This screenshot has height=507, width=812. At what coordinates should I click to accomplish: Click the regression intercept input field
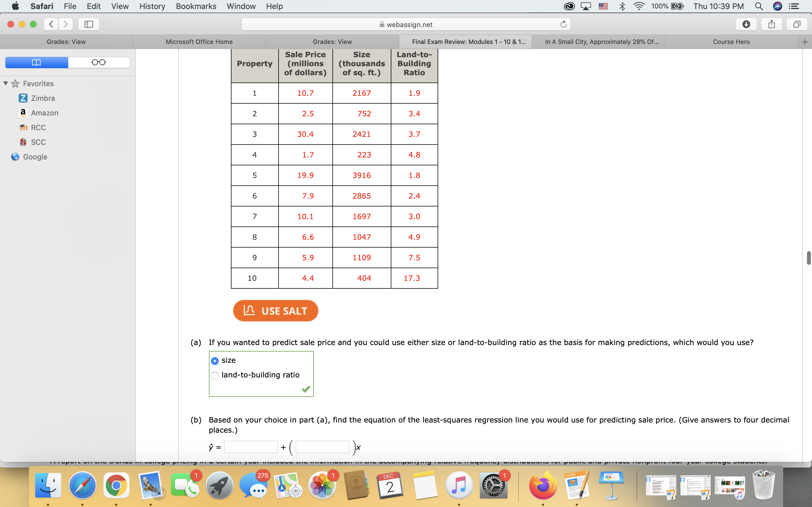pyautogui.click(x=251, y=447)
